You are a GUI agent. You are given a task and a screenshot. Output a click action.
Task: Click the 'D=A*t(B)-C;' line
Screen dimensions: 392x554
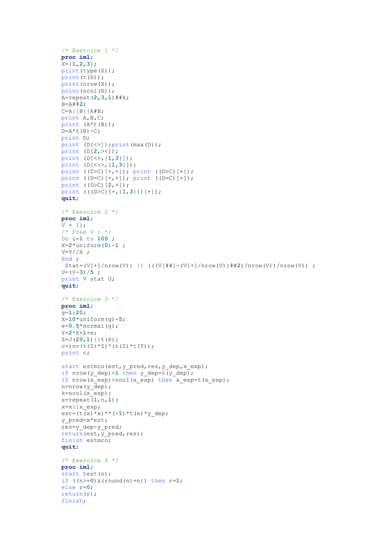[81, 131]
